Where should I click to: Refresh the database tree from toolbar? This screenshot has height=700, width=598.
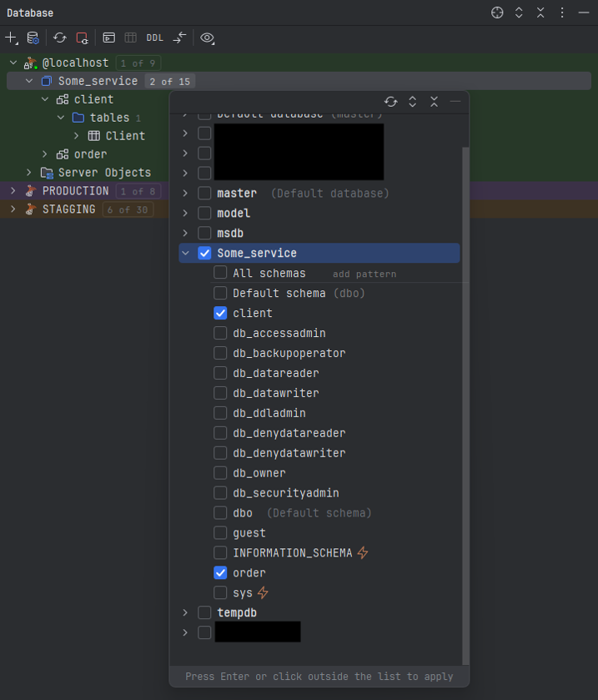[x=60, y=38]
